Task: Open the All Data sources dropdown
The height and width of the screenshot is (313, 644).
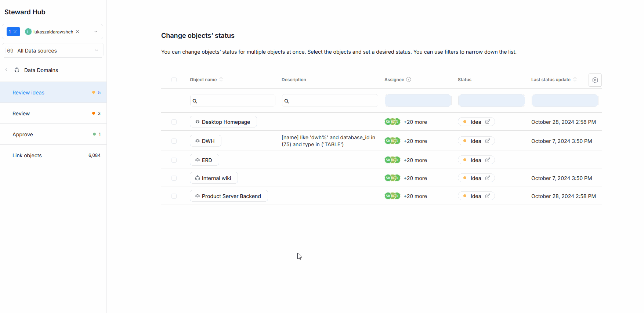Action: (97, 50)
